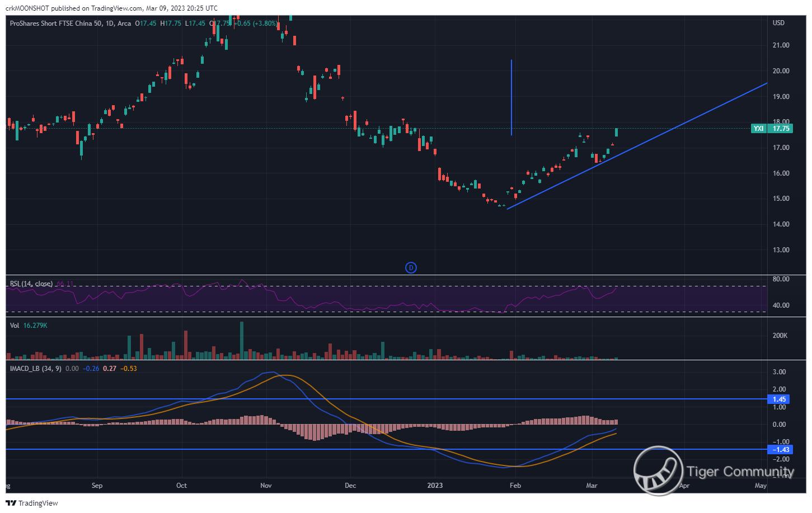Select the ProShares Short FTSE China 50 title
This screenshot has width=812, height=513.
tap(55, 23)
